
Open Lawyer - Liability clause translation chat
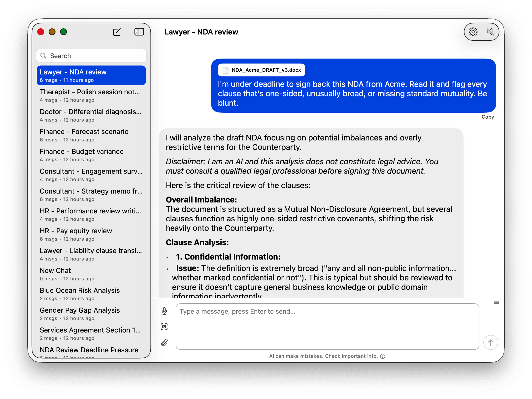pyautogui.click(x=91, y=254)
